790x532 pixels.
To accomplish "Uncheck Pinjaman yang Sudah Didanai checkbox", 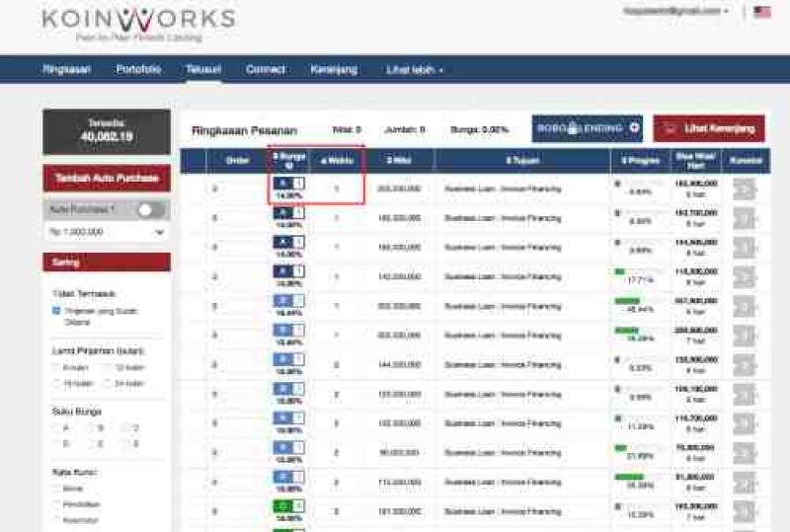I will click(56, 311).
